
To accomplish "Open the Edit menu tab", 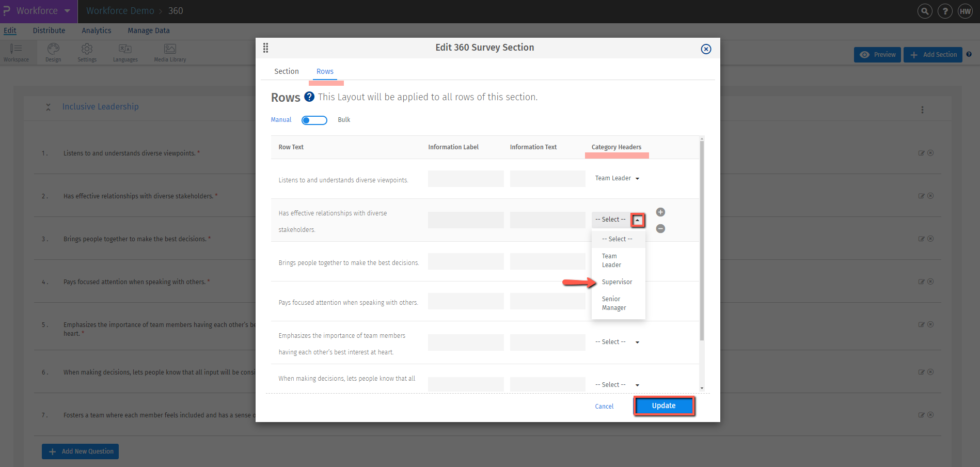I will pyautogui.click(x=10, y=30).
